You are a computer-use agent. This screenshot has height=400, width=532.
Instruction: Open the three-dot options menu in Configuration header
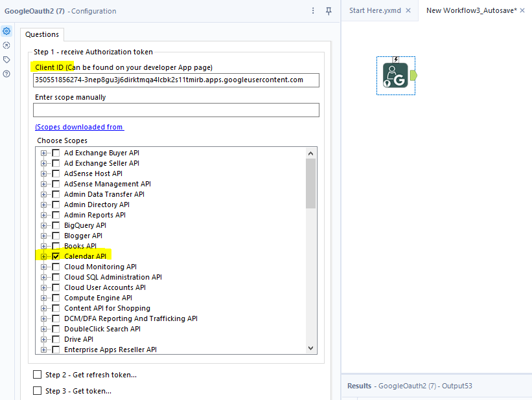[313, 11]
